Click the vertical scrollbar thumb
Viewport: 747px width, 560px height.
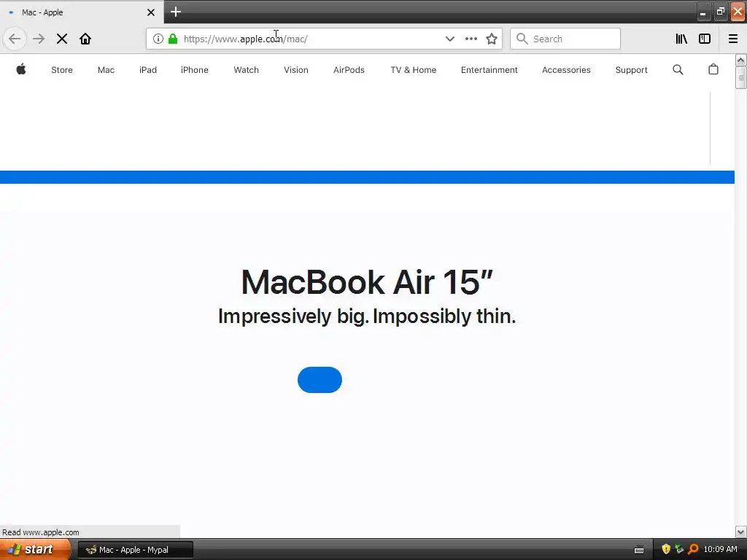pos(740,77)
